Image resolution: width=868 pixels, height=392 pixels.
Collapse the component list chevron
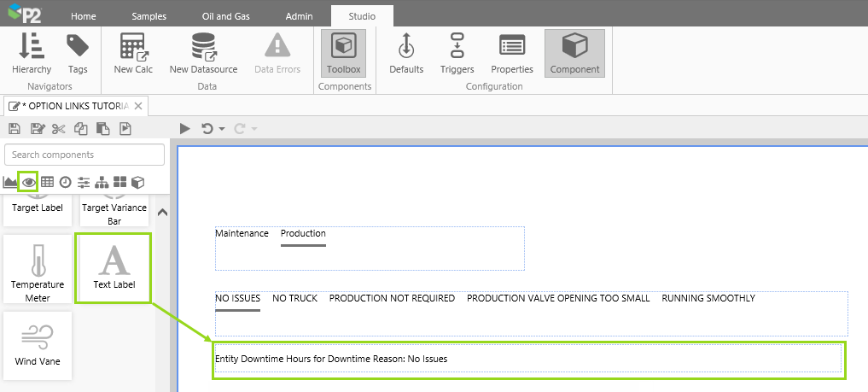coord(163,213)
